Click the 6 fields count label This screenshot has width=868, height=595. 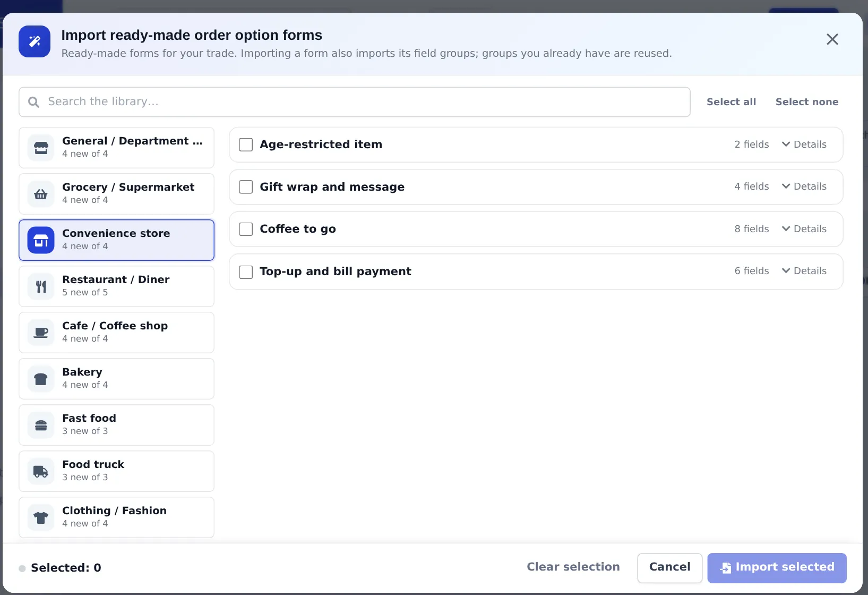[752, 271]
